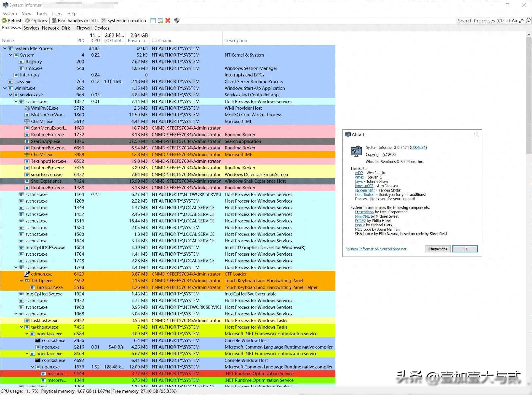This screenshot has height=395, width=532.
Task: Open the View menu
Action: pos(27,14)
